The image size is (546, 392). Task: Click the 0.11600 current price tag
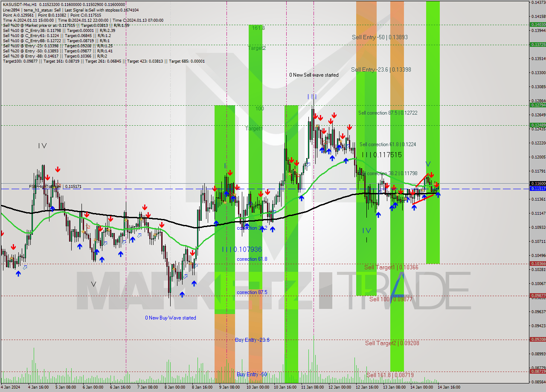[x=537, y=183]
